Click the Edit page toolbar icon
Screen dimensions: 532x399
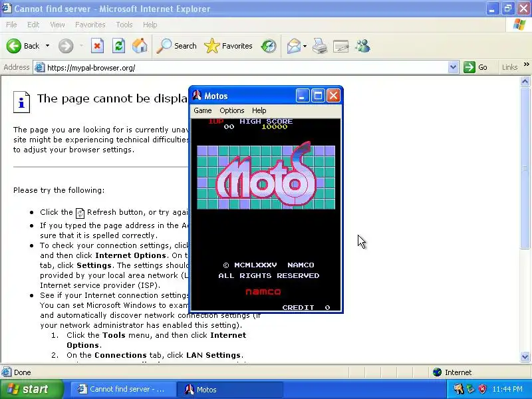coord(341,46)
